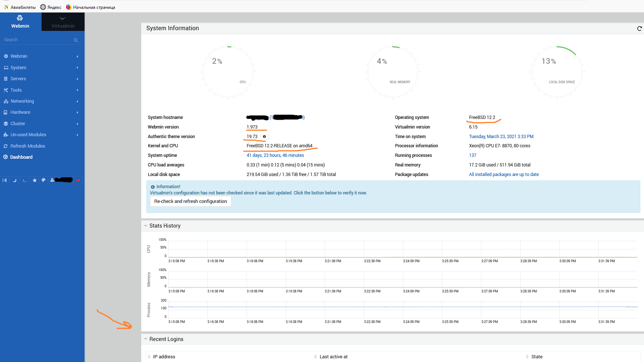The image size is (644, 362).
Task: Click the sidebar Search input field
Action: pyautogui.click(x=37, y=40)
